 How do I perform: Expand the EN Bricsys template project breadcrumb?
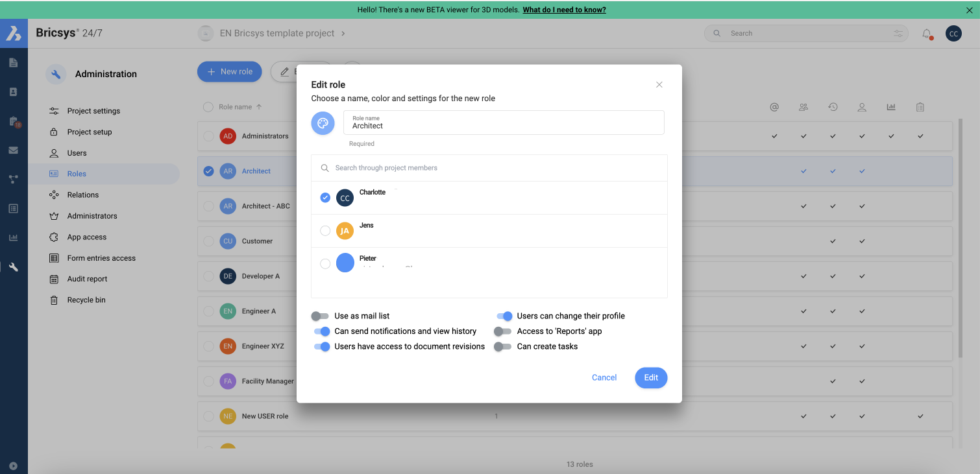pyautogui.click(x=343, y=33)
